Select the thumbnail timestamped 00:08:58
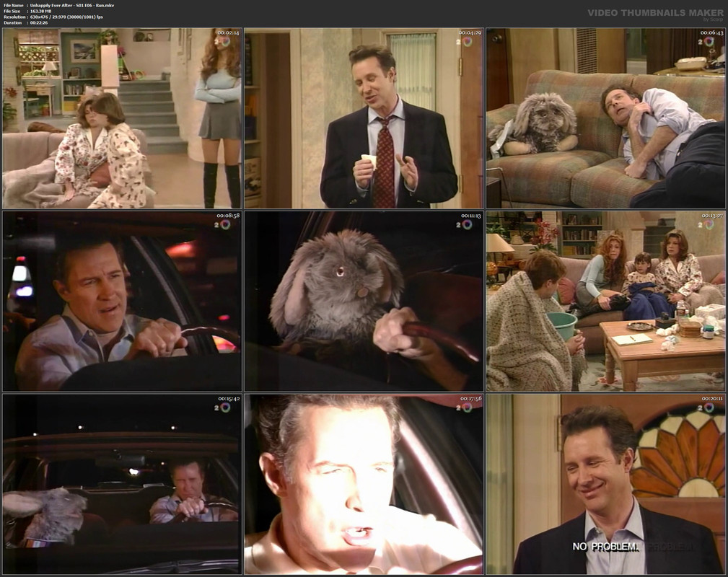 [x=122, y=301]
